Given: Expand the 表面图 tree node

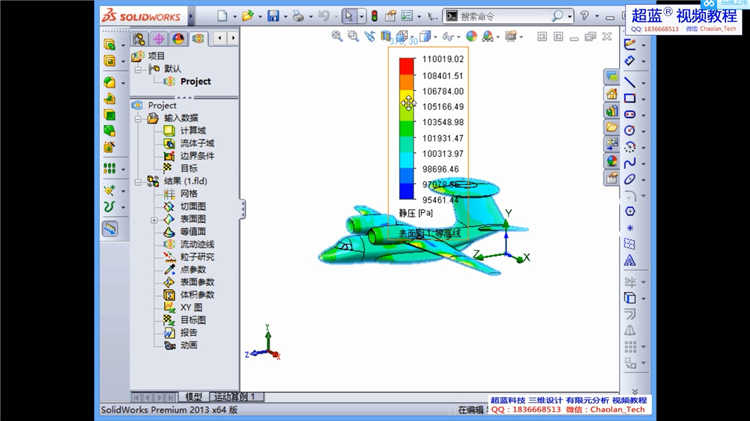Looking at the screenshot, I should tap(154, 220).
